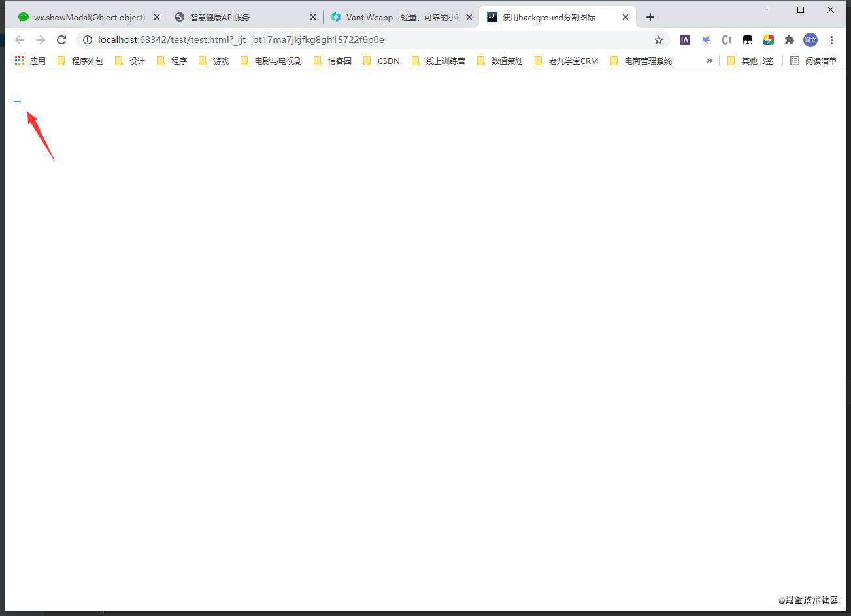Open the CSDN bookmark folder
851x616 pixels.
pyautogui.click(x=382, y=61)
